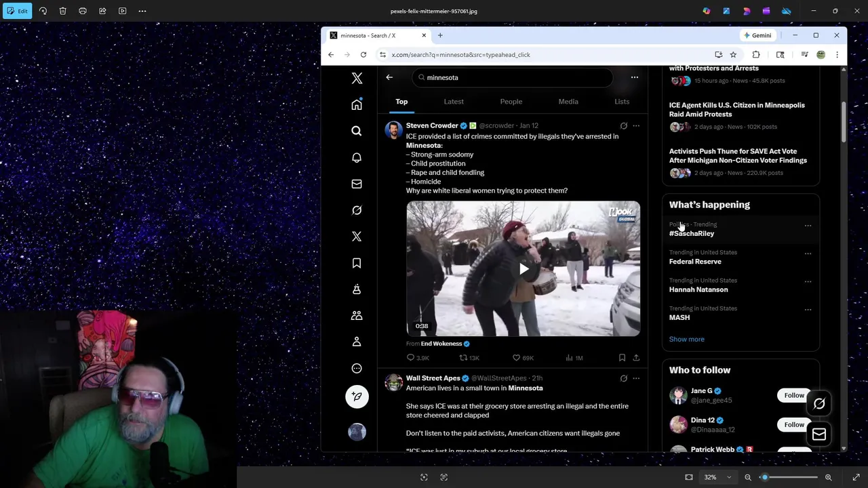Open Chrome extensions puzzle icon
The image size is (868, 488).
pos(756,55)
